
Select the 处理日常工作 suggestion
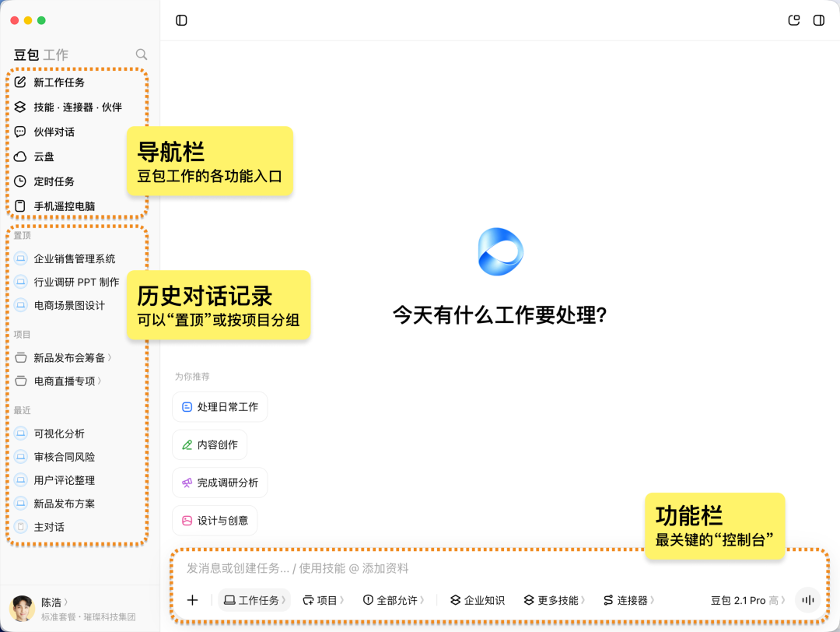coord(219,407)
